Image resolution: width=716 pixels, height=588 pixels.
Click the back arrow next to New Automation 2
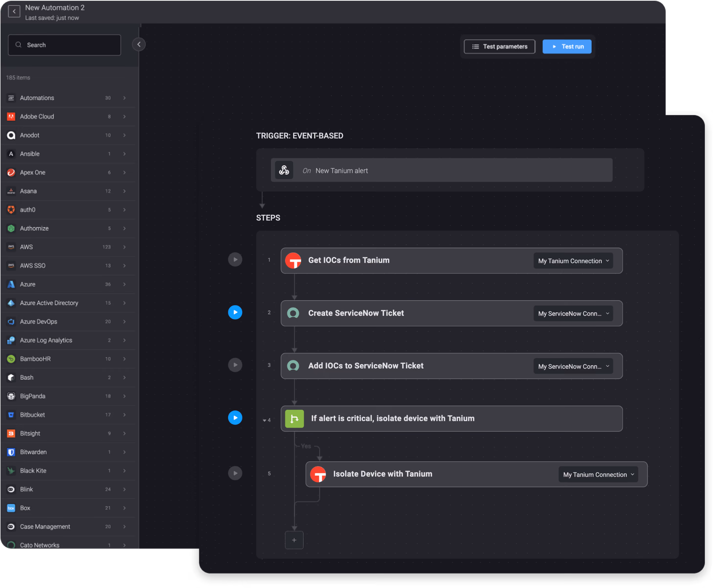tap(14, 12)
